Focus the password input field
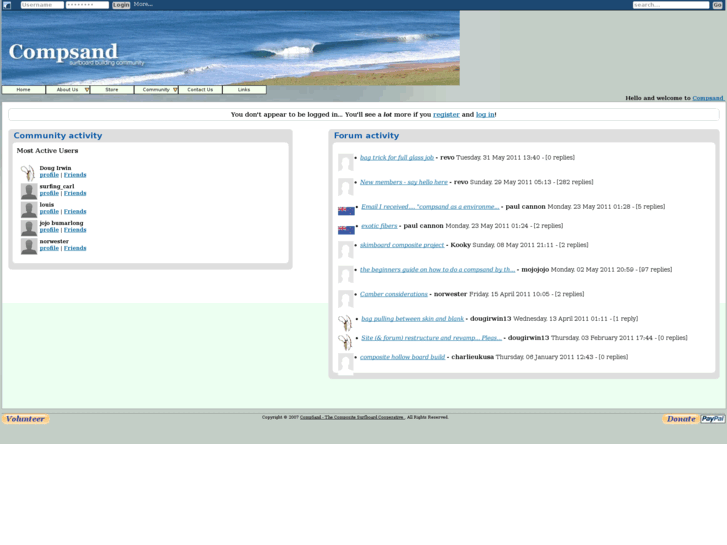Image resolution: width=727 pixels, height=545 pixels. (x=87, y=5)
